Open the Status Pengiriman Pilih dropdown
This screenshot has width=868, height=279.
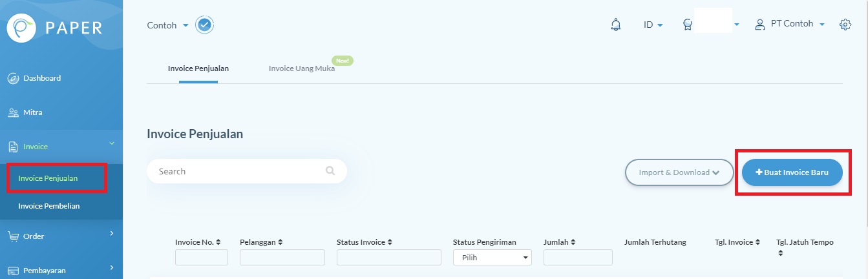click(492, 258)
